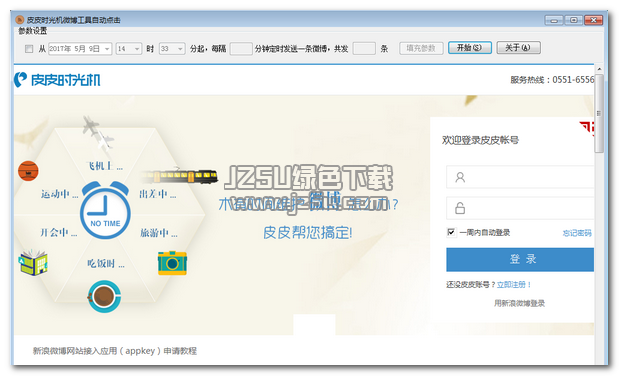Open the hour dropdown showing 14
The image size is (619, 376).
tap(129, 49)
